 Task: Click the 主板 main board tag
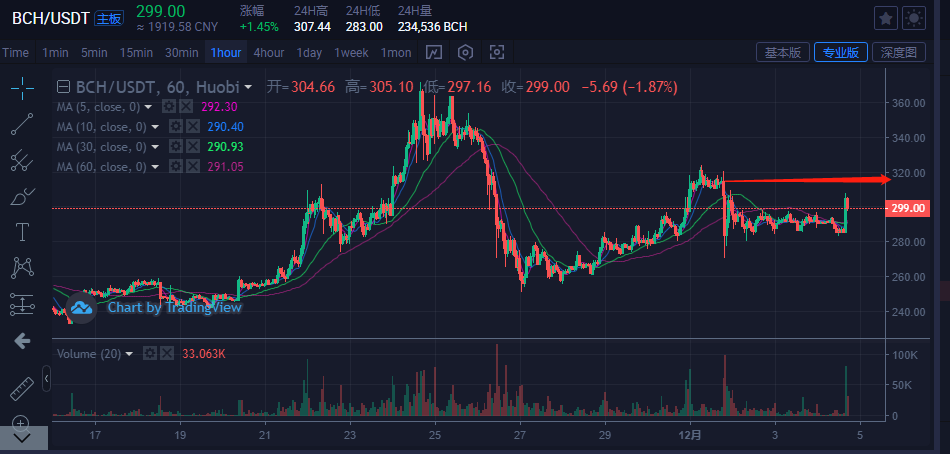110,19
